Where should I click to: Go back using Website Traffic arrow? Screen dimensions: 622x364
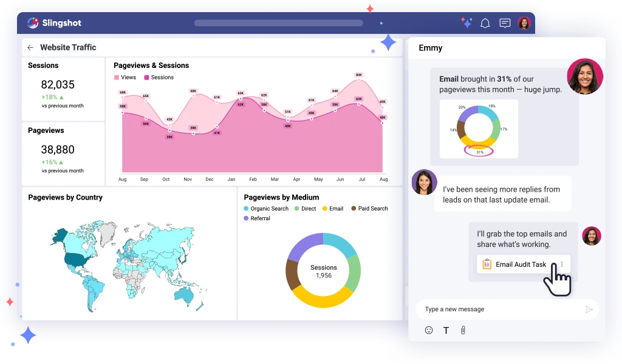(x=30, y=47)
